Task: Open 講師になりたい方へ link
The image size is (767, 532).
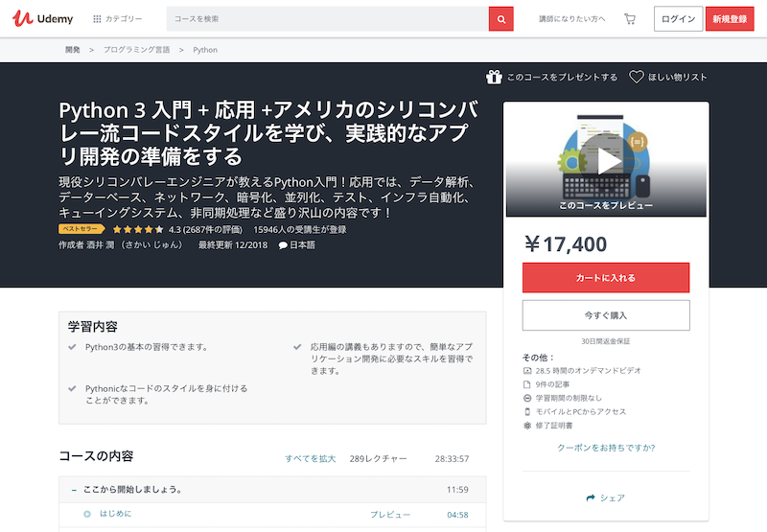Action: [x=571, y=19]
